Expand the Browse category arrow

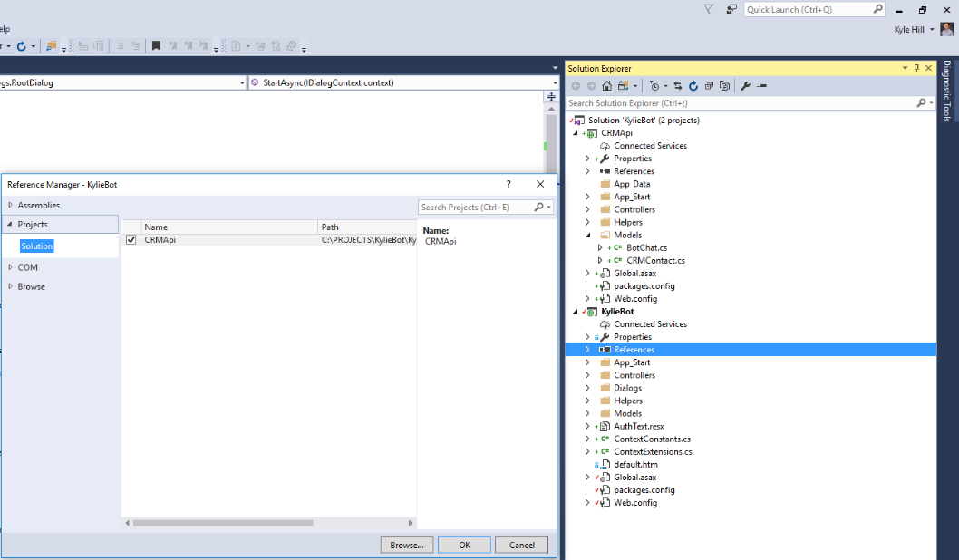10,286
